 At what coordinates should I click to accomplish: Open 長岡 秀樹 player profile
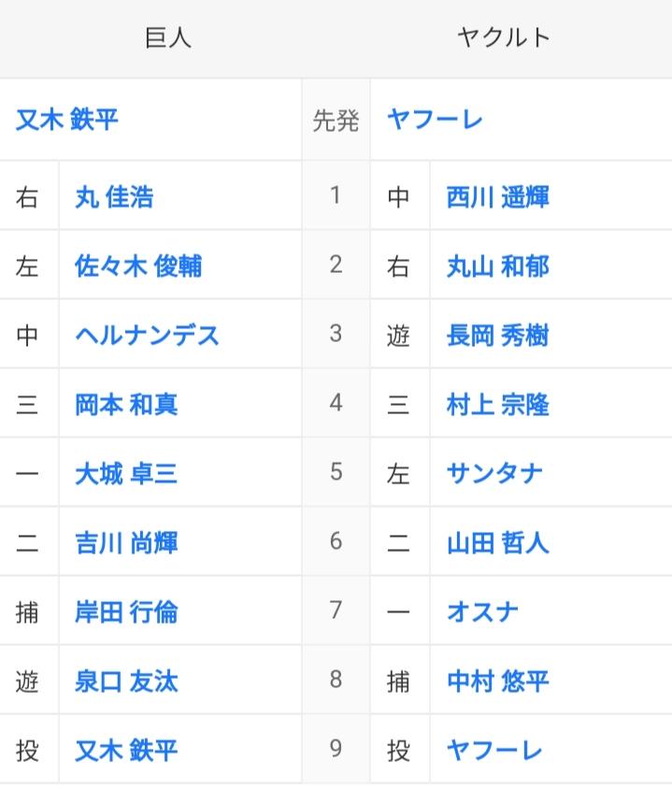[498, 336]
